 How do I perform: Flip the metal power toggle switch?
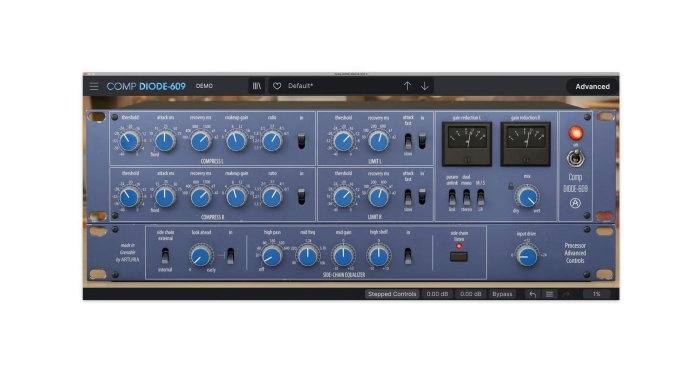(x=576, y=158)
